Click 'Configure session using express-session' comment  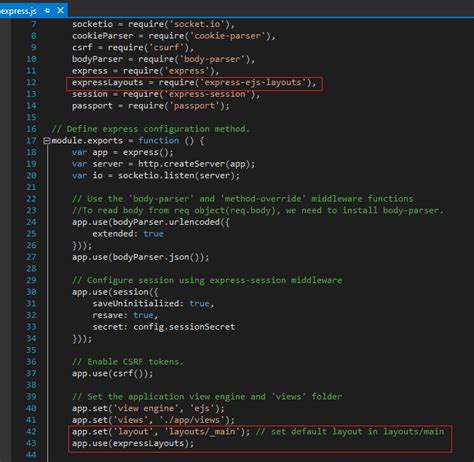(x=207, y=280)
